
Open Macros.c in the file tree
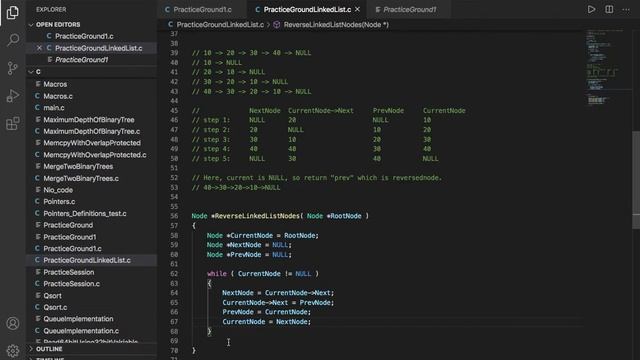pyautogui.click(x=58, y=96)
